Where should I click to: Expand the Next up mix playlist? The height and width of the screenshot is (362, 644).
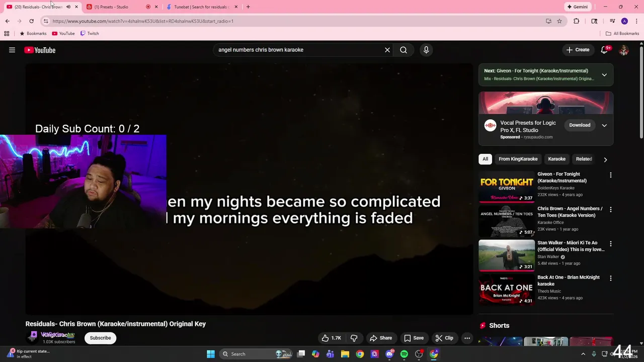604,74
